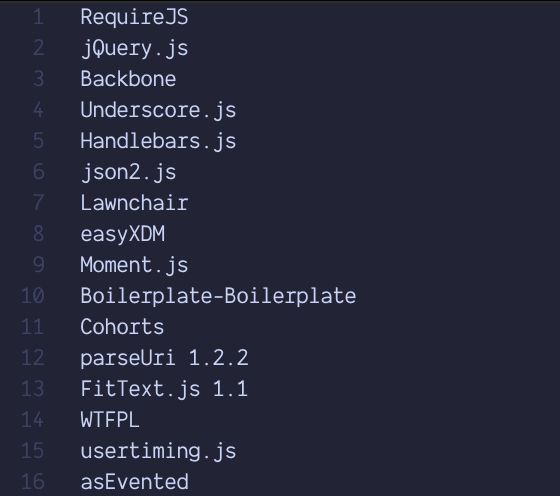Image resolution: width=560 pixels, height=496 pixels.
Task: Click asEvented on line 16
Action: pos(134,482)
